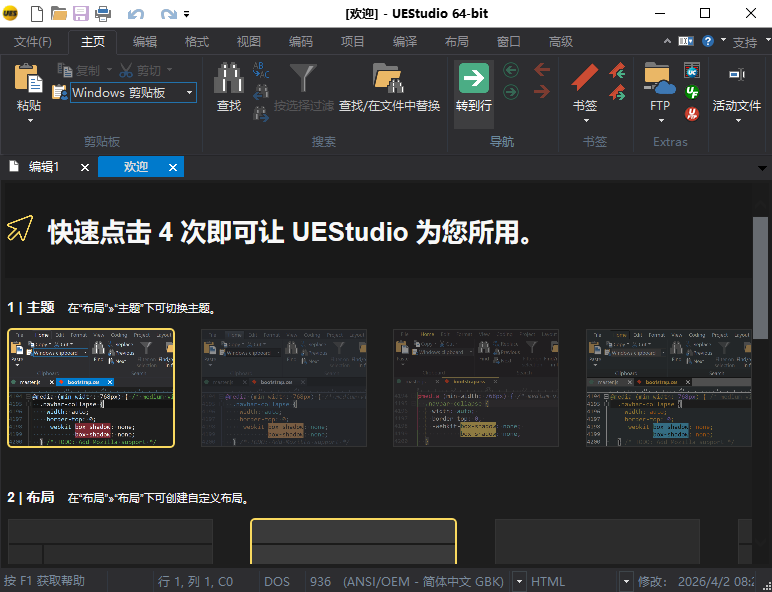Select the first yellow-outlined theme thumbnail

click(91, 388)
